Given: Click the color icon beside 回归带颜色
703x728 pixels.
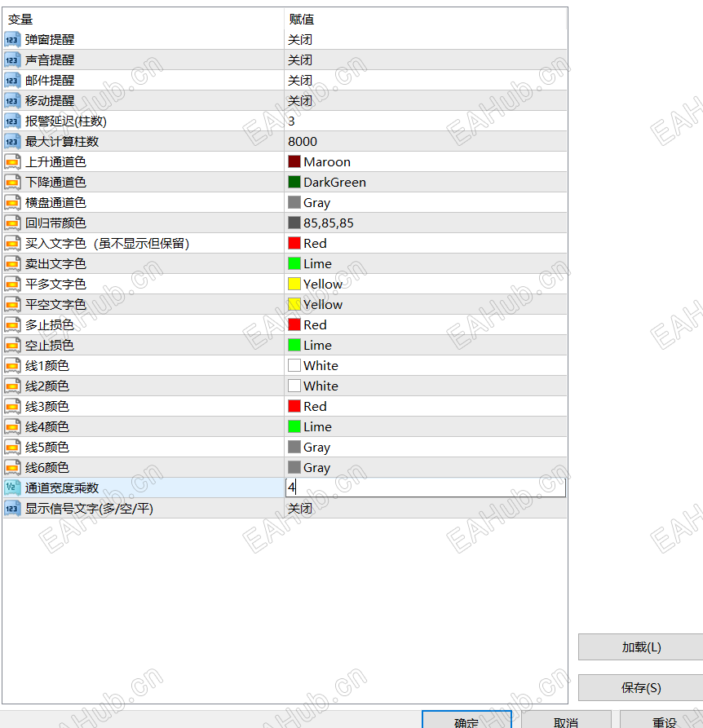Looking at the screenshot, I should (x=12, y=223).
